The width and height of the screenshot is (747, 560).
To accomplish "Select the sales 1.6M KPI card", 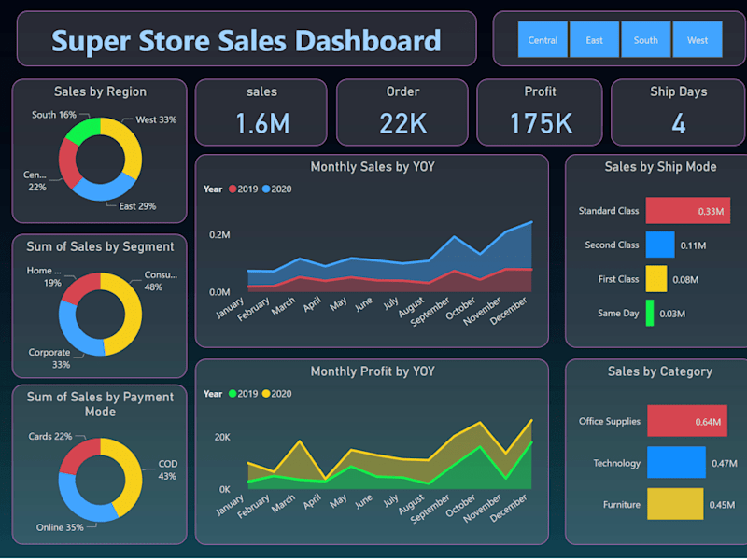I will coord(261,112).
